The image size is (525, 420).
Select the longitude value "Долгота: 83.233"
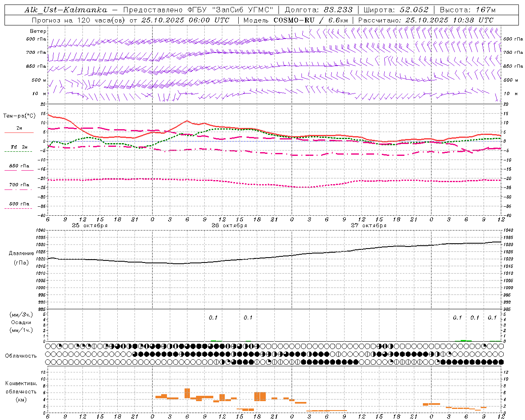318,10
